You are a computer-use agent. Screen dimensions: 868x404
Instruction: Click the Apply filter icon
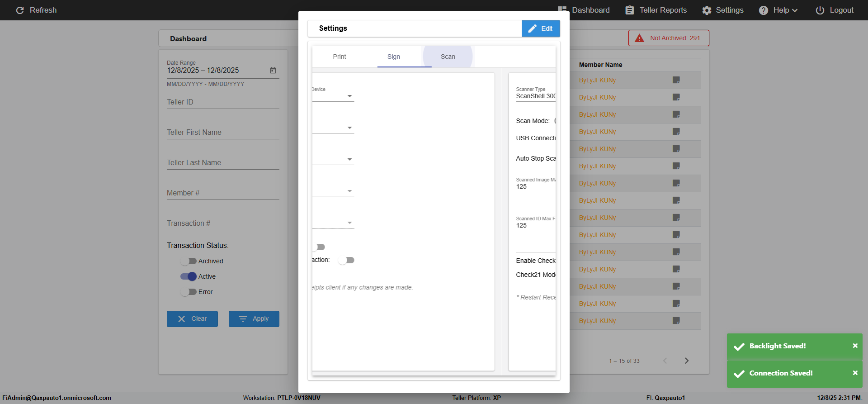click(x=243, y=319)
